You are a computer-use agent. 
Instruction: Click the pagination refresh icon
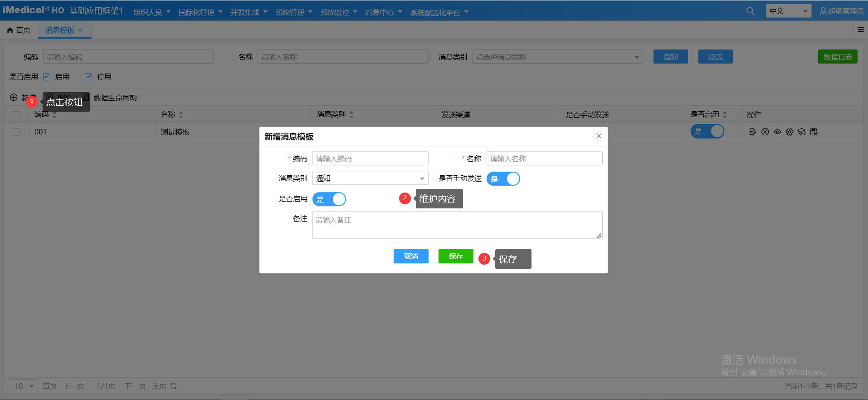pos(173,386)
